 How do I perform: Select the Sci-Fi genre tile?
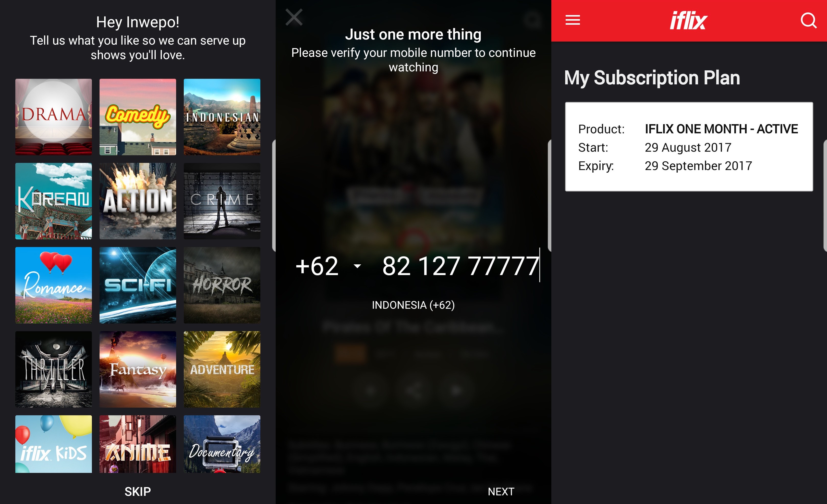point(138,285)
